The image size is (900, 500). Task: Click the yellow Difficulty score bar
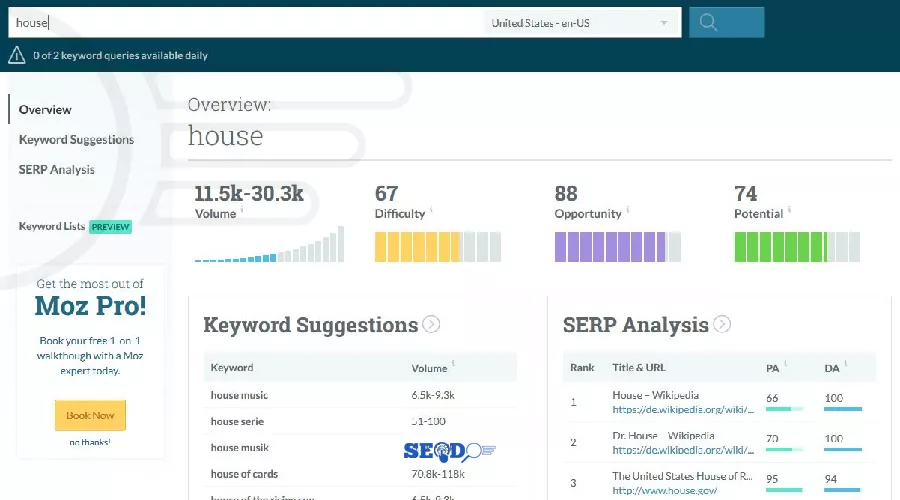[x=438, y=247]
